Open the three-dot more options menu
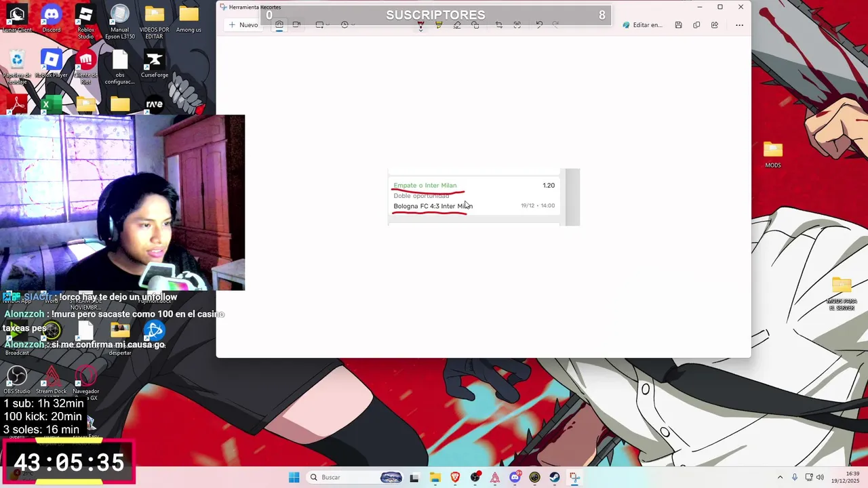This screenshot has width=868, height=488. (x=739, y=25)
